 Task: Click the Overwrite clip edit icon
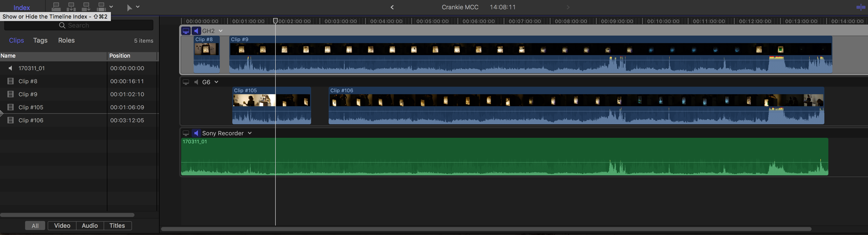101,7
